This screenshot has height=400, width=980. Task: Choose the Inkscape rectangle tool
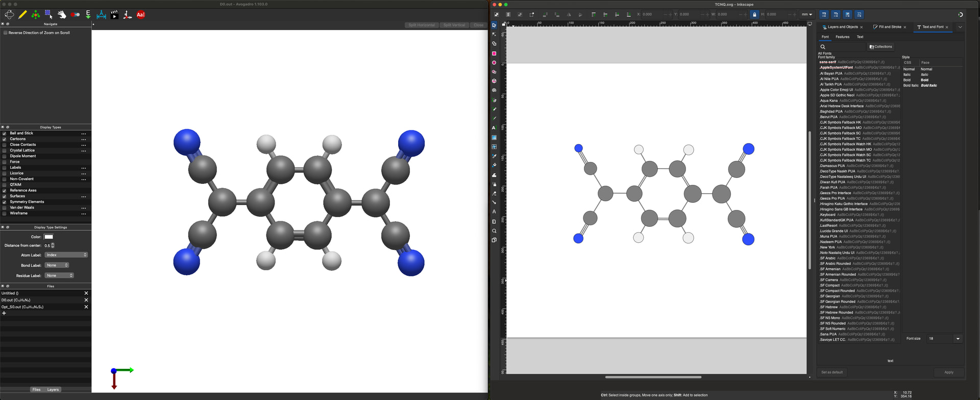(494, 54)
